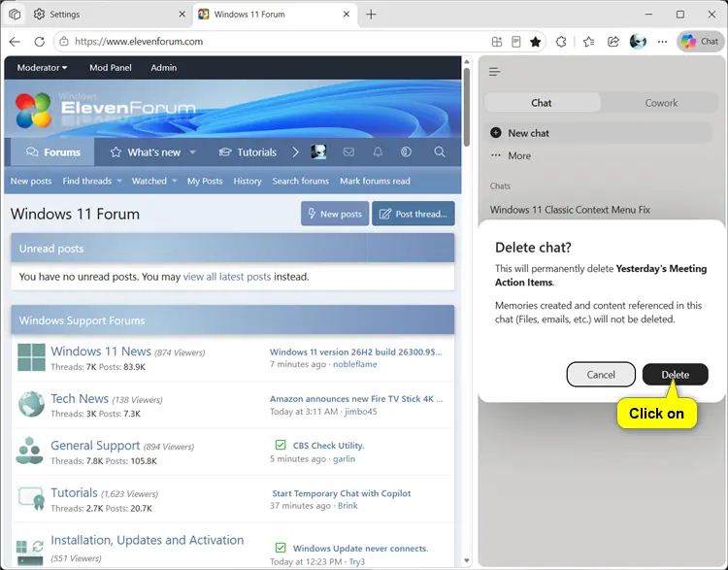
Task: Open Installation, Updates and Activation forum
Action: point(148,540)
